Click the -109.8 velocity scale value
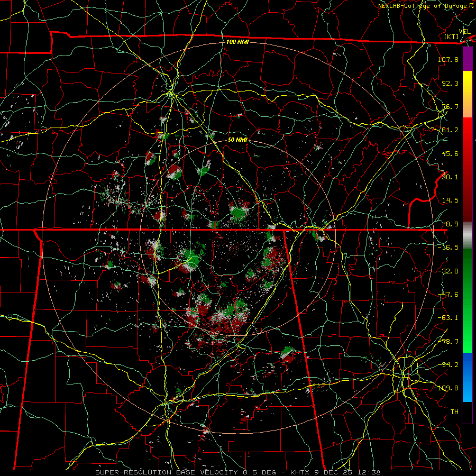The image size is (476, 476). 446,388
